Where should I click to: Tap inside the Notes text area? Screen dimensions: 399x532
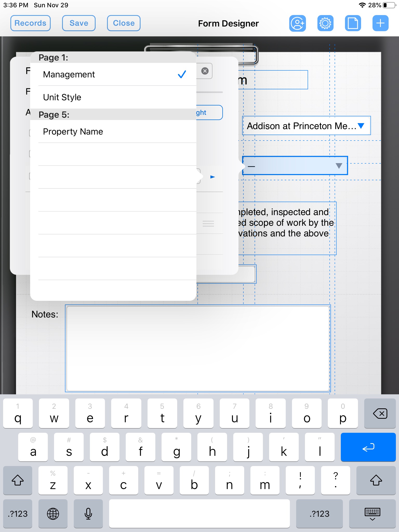[x=198, y=348]
